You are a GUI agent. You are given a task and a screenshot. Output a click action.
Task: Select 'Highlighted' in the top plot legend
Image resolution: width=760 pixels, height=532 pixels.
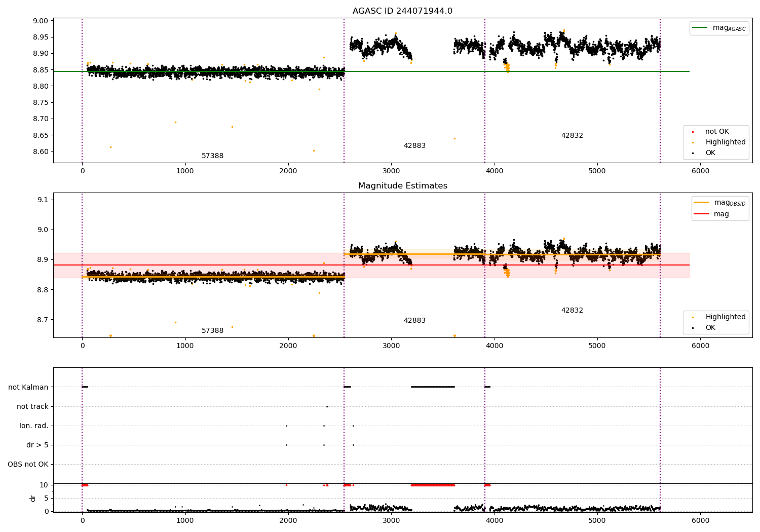[x=726, y=142]
